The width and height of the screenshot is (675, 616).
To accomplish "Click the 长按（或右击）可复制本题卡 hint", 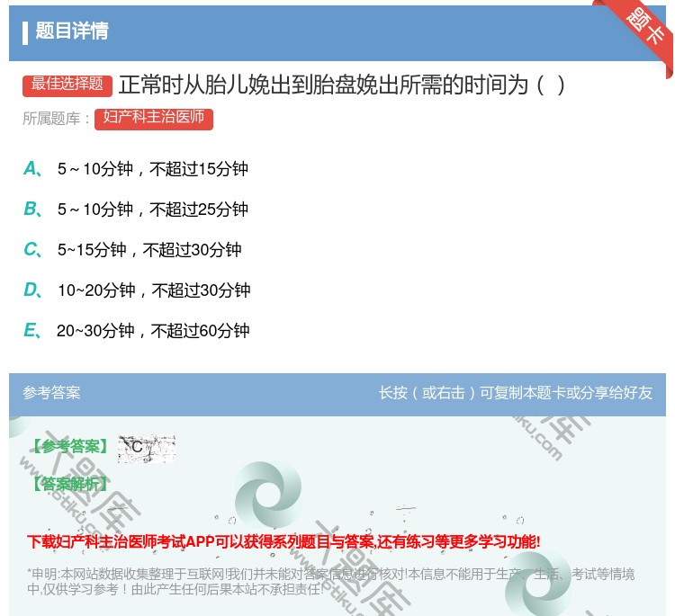I will coord(516,392).
